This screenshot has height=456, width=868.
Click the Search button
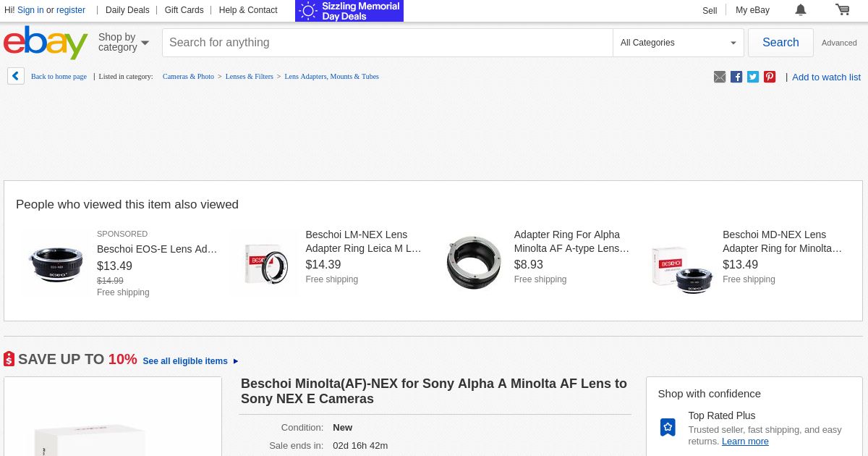[780, 43]
